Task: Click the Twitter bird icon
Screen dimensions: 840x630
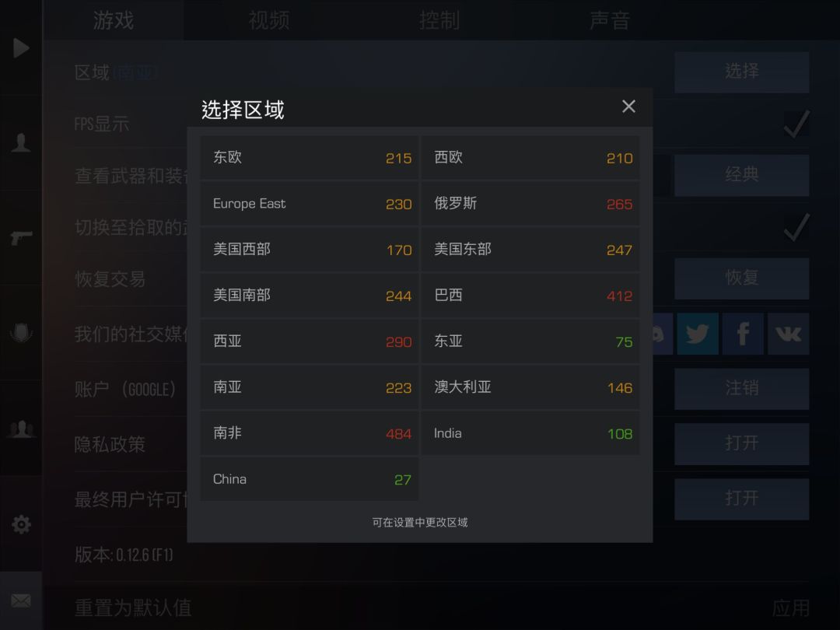Action: [698, 334]
